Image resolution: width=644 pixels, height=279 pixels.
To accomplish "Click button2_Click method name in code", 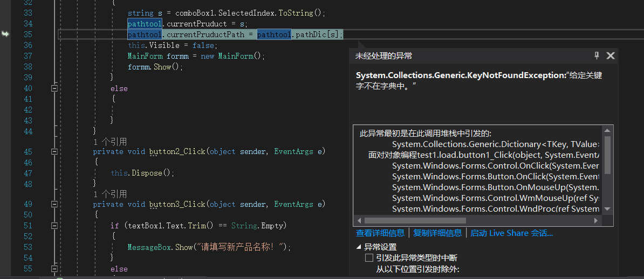I will pyautogui.click(x=177, y=151).
